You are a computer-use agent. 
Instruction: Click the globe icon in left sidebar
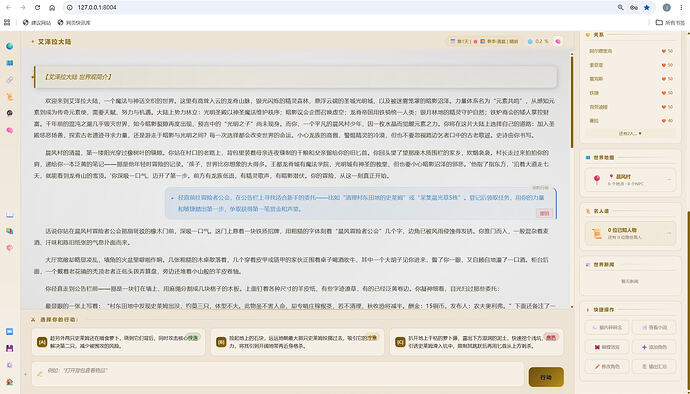(9, 46)
